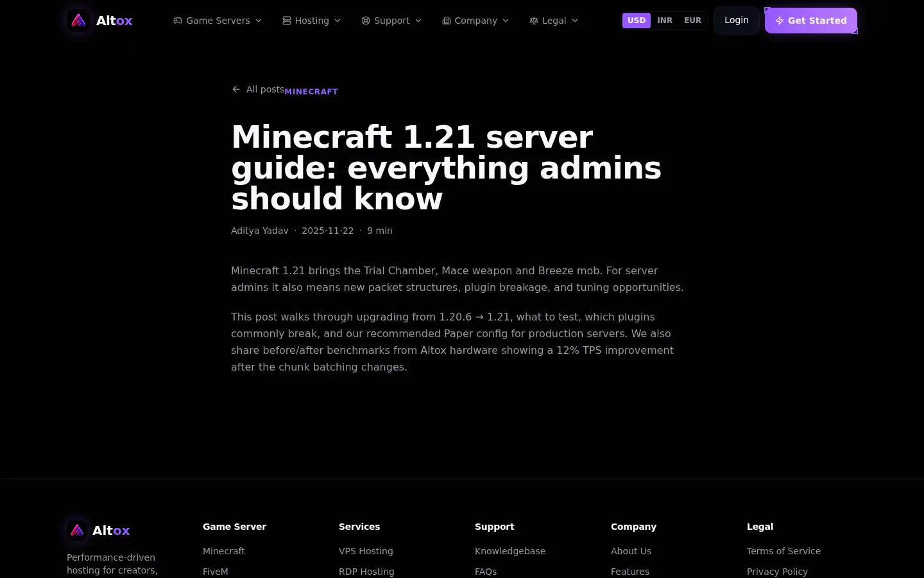Expand the Hosting chevron arrow
This screenshot has height=578, width=924.
338,21
